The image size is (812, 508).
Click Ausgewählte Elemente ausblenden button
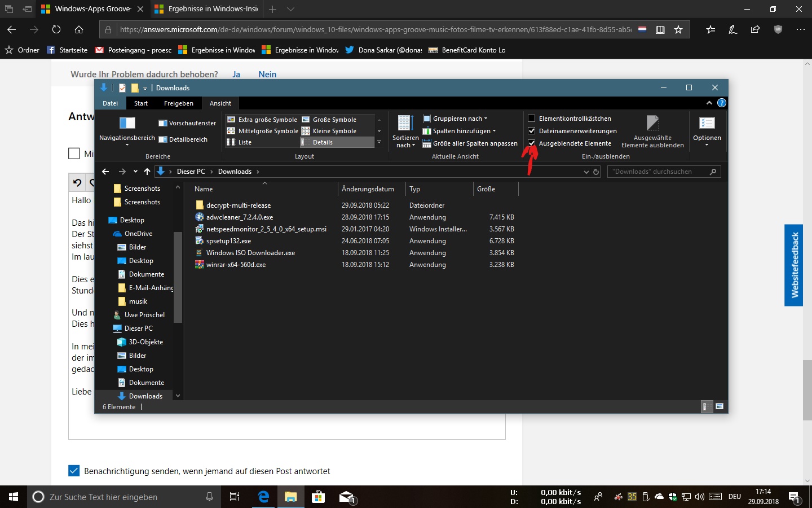click(x=652, y=131)
